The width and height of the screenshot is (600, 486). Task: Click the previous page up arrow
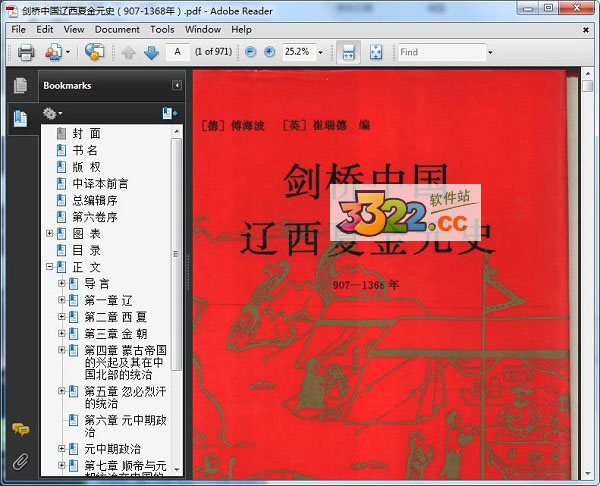[129, 52]
